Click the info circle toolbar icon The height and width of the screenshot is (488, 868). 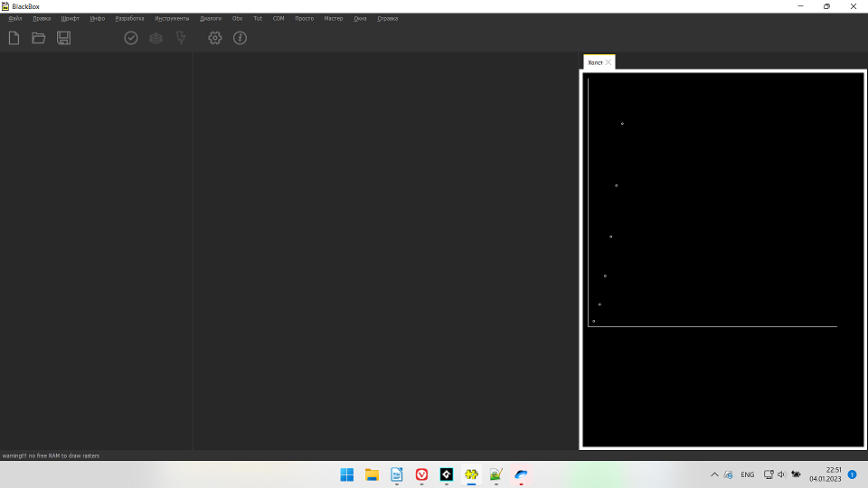[240, 38]
